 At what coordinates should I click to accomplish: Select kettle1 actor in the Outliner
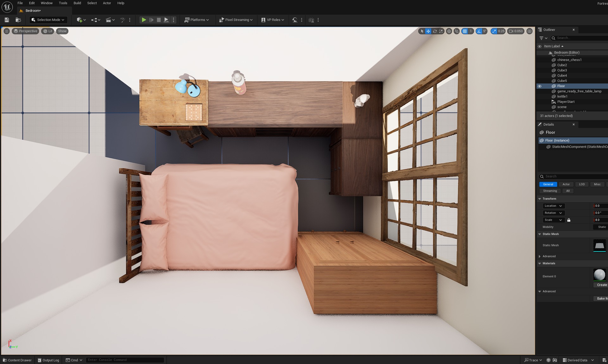point(562,96)
